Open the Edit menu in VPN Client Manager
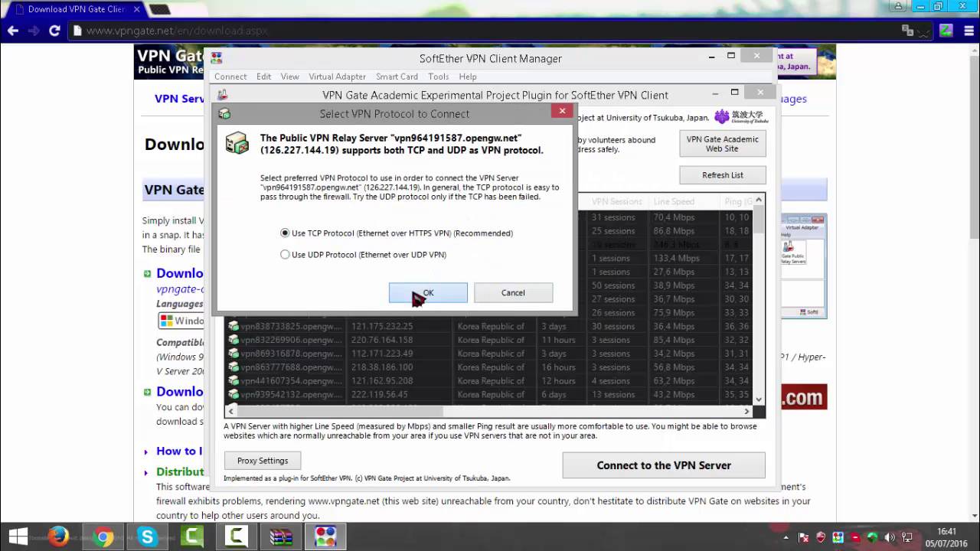The width and height of the screenshot is (980, 551). pos(264,77)
